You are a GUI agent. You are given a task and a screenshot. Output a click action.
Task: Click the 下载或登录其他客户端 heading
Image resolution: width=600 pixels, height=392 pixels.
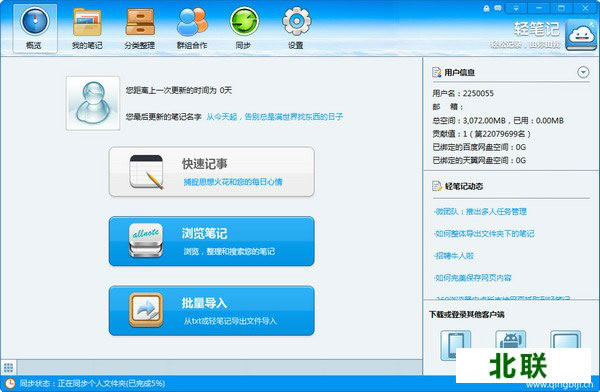click(466, 314)
